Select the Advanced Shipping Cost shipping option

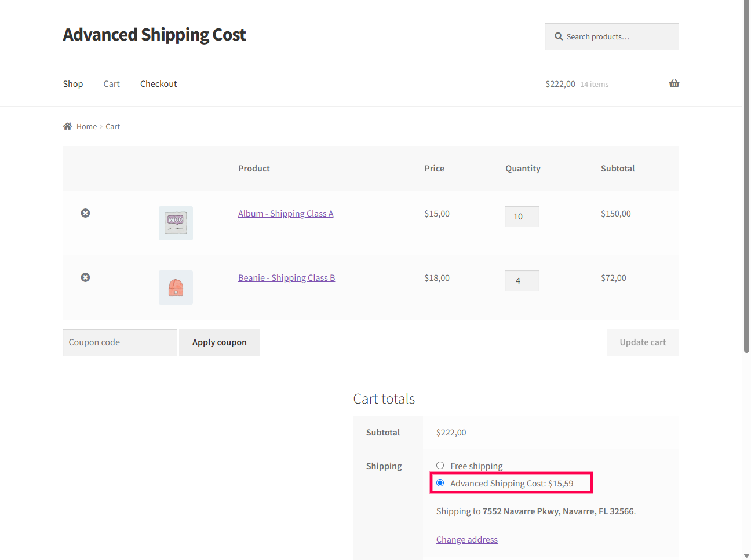point(440,482)
